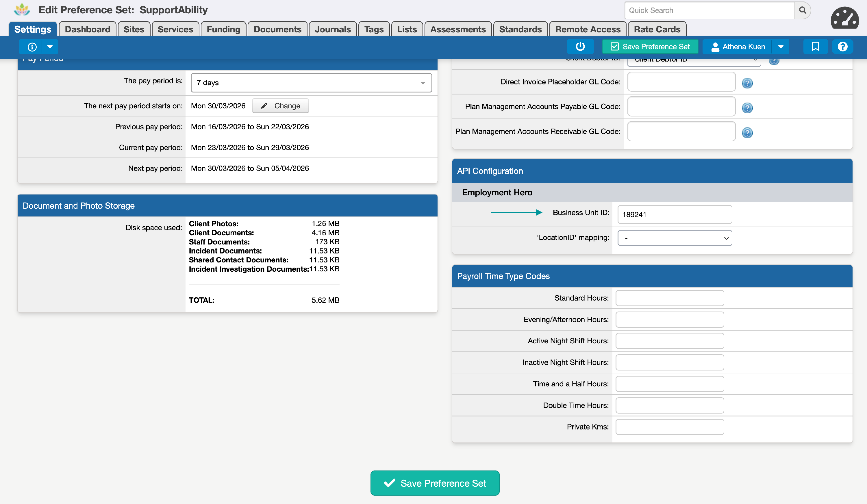This screenshot has height=504, width=867.
Task: Open the dashboard gauge icon
Action: click(845, 18)
